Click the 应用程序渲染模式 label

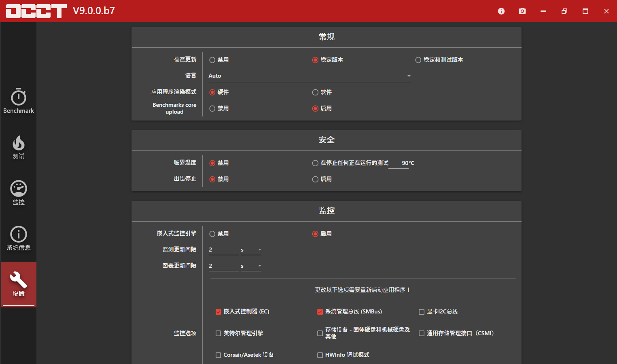point(174,92)
